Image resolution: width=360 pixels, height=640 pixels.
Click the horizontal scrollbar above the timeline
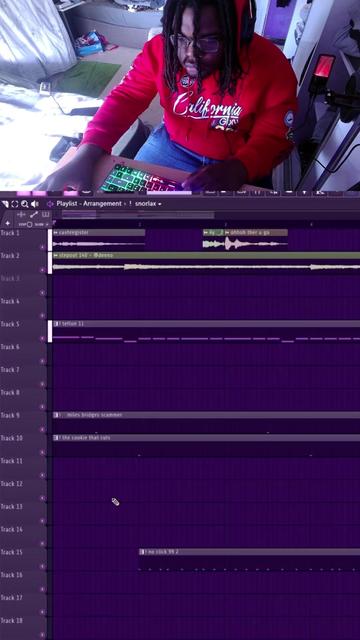coord(138,215)
